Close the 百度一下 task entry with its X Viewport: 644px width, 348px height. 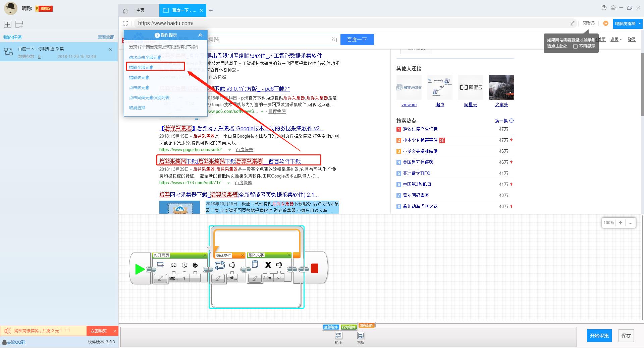[111, 50]
